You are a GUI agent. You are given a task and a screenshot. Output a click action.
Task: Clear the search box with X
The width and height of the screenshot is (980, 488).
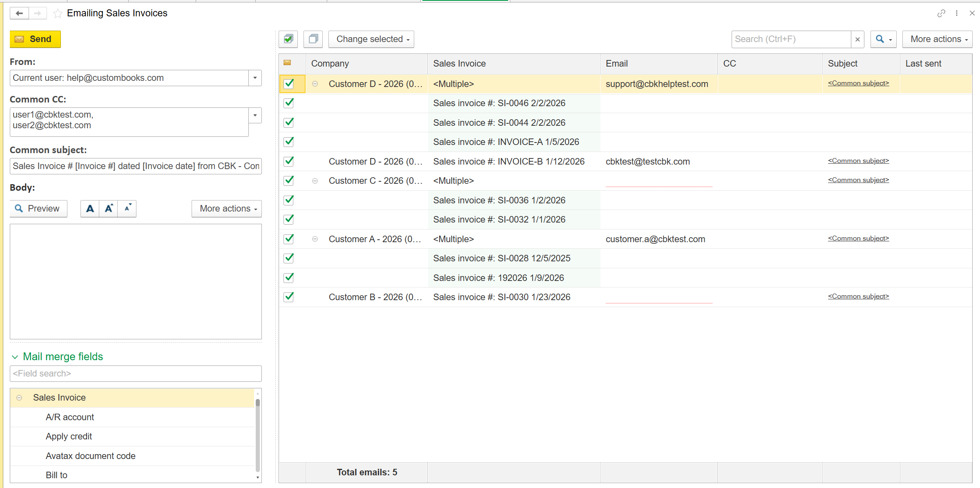click(857, 39)
